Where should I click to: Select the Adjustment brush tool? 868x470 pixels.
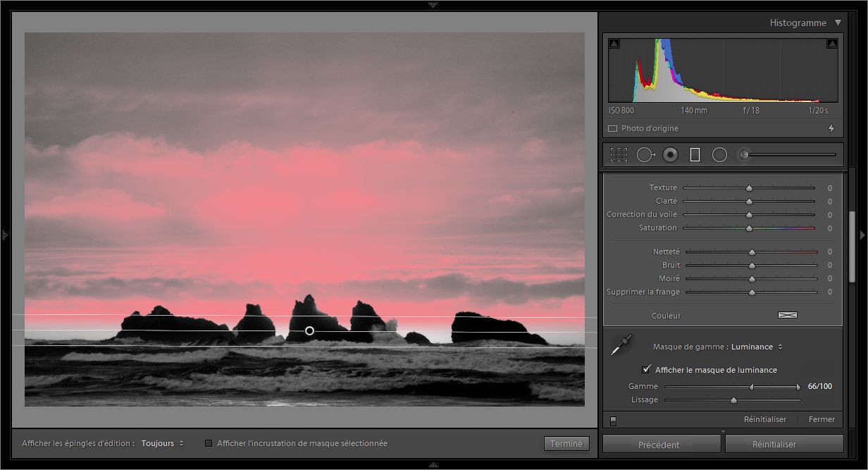[x=742, y=154]
